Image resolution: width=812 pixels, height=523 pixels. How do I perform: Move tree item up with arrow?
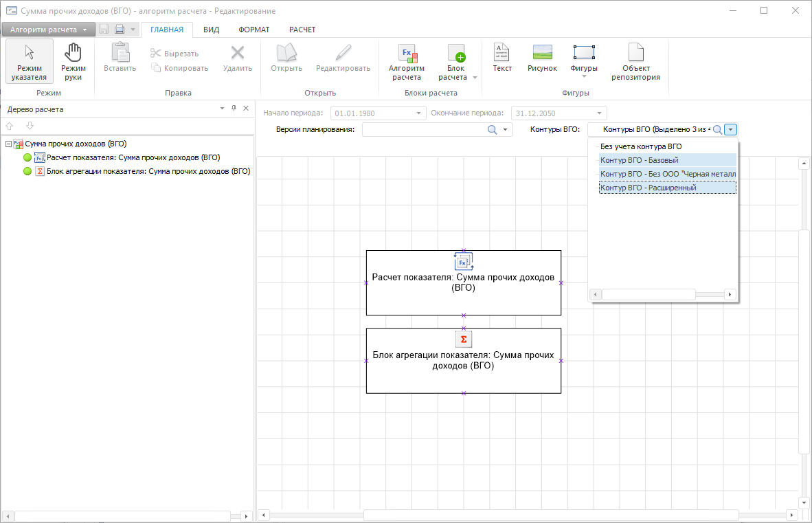point(10,126)
